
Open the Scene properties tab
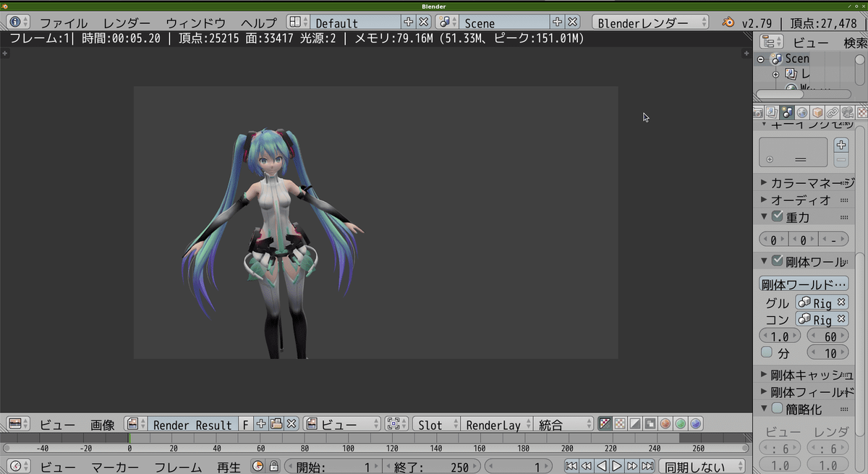[787, 112]
